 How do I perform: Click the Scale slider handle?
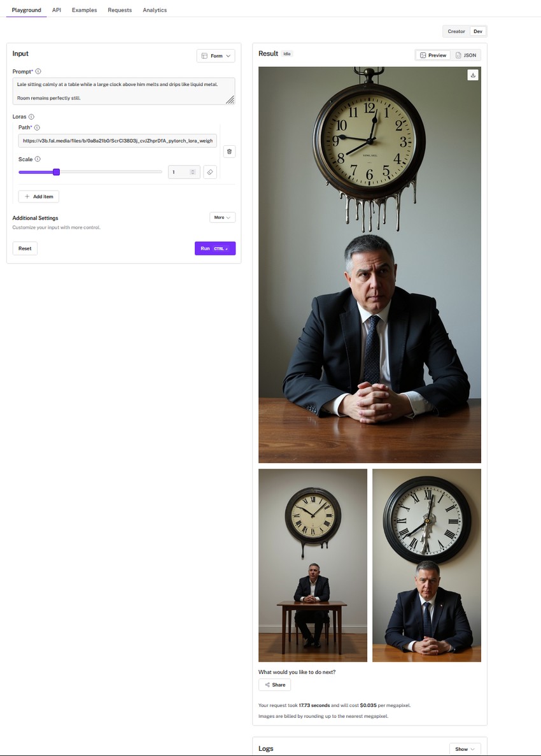coord(57,172)
